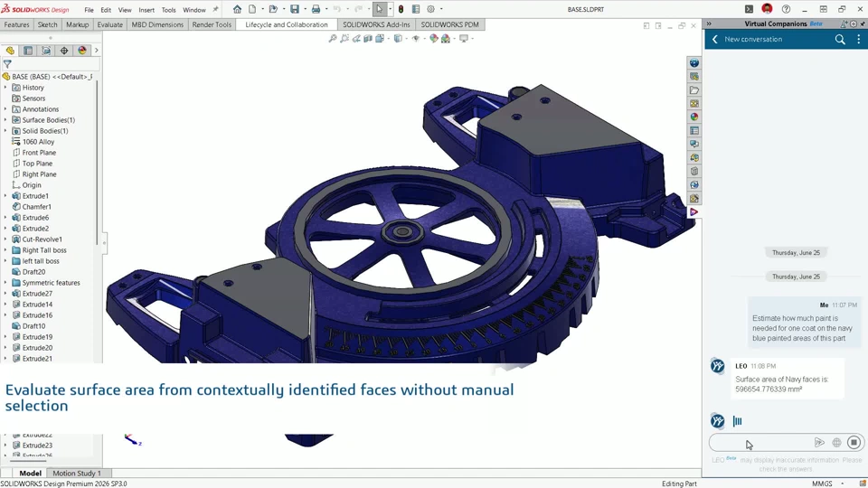Pin the Virtual Companions panel
Viewport: 868px width, 488px height.
(862, 23)
